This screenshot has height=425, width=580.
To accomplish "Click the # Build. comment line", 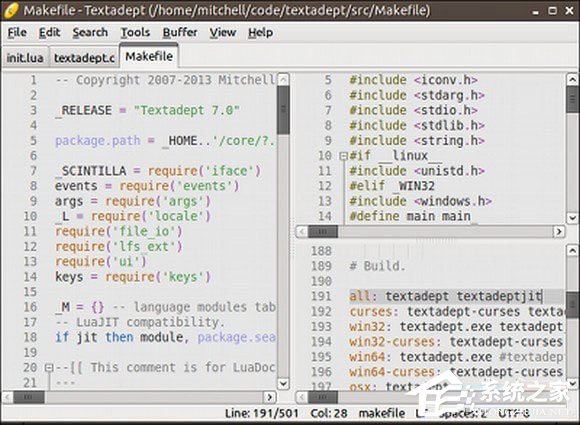I will (x=378, y=266).
